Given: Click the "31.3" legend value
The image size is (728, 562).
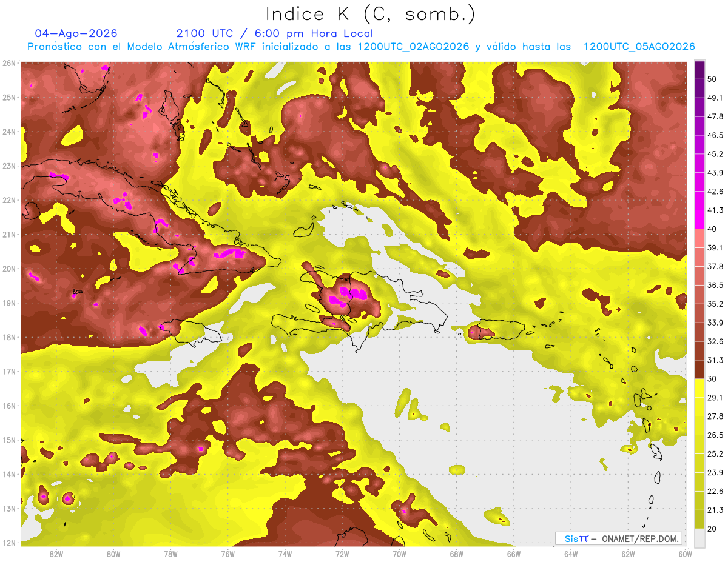Looking at the screenshot, I should (x=715, y=360).
